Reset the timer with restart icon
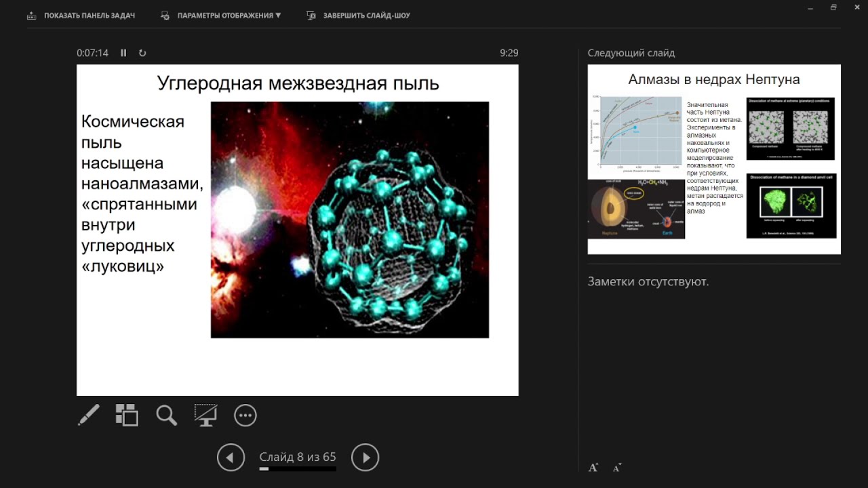Screen dimensions: 868x488 point(142,53)
